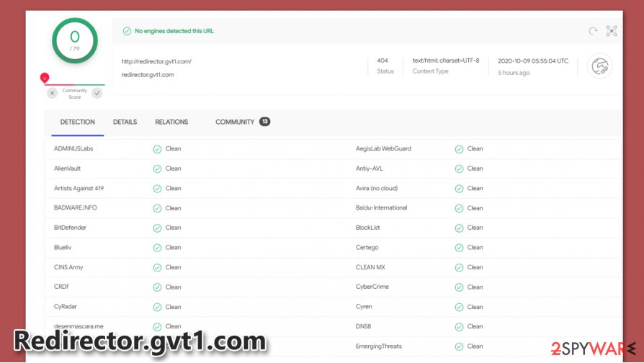Click the BADWARE.INFO clean check icon
This screenshot has height=363, width=644.
click(157, 208)
